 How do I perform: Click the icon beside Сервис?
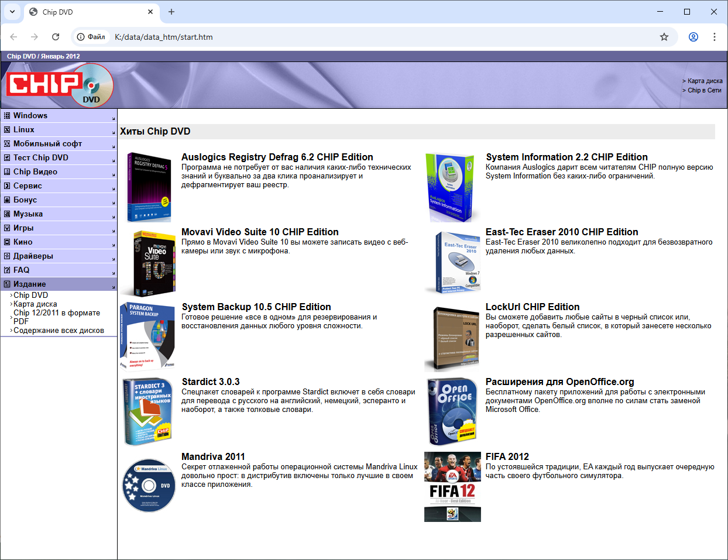[x=7, y=186]
